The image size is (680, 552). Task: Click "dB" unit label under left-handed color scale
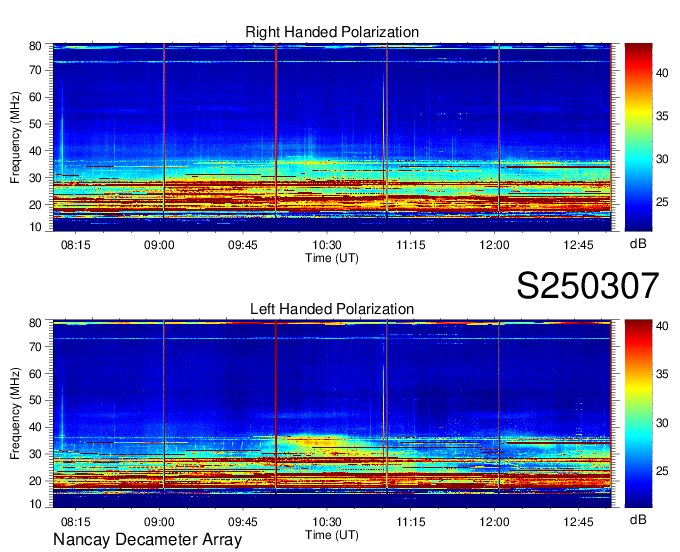638,520
